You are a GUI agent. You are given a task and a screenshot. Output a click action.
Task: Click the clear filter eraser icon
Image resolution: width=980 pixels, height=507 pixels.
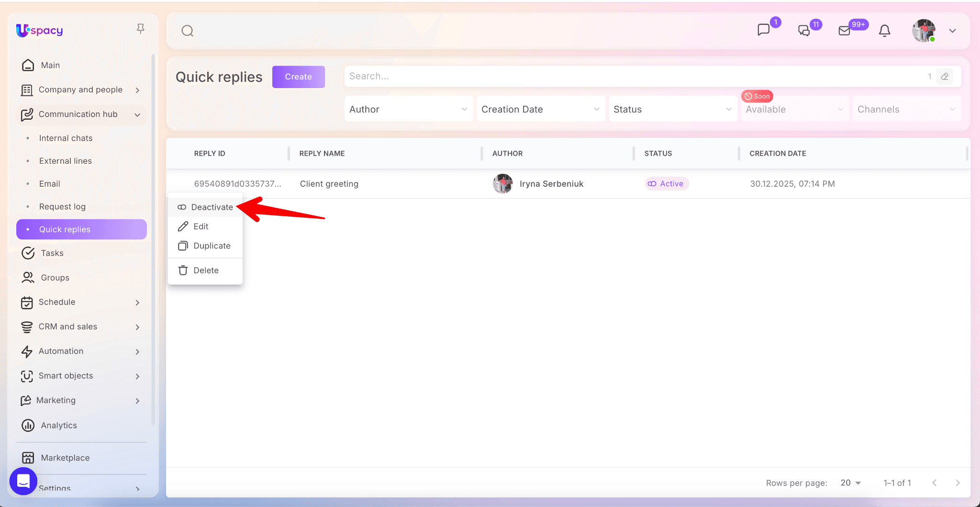(x=945, y=77)
